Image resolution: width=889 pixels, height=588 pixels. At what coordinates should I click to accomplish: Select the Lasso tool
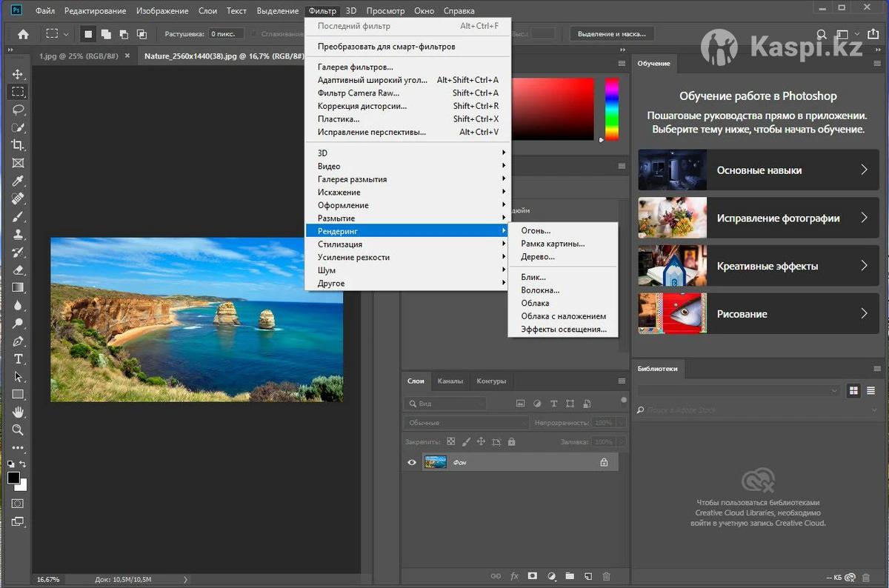point(19,110)
